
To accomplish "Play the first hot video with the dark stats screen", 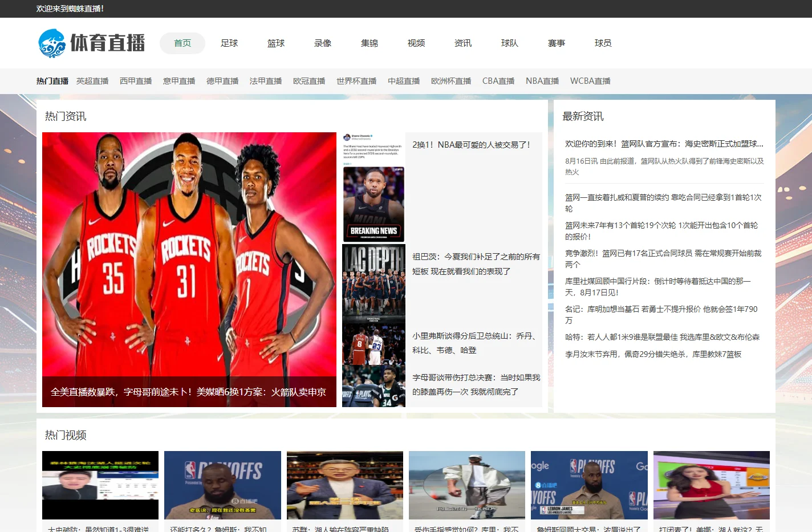I will pyautogui.click(x=100, y=485).
